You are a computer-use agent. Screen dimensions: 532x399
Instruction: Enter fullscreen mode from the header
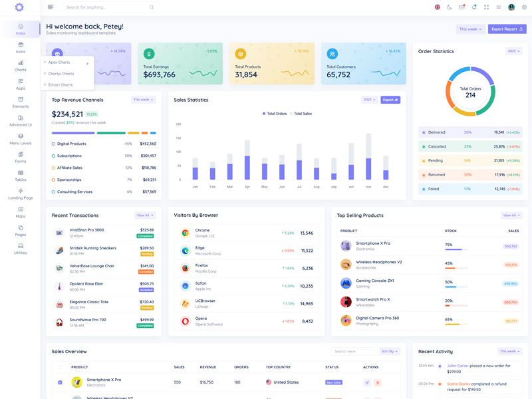pyautogui.click(x=486, y=7)
